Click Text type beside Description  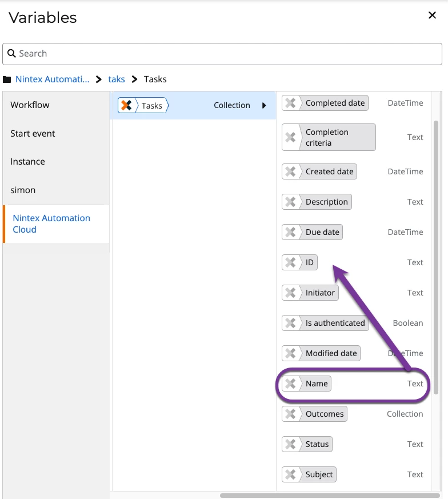pyautogui.click(x=415, y=202)
